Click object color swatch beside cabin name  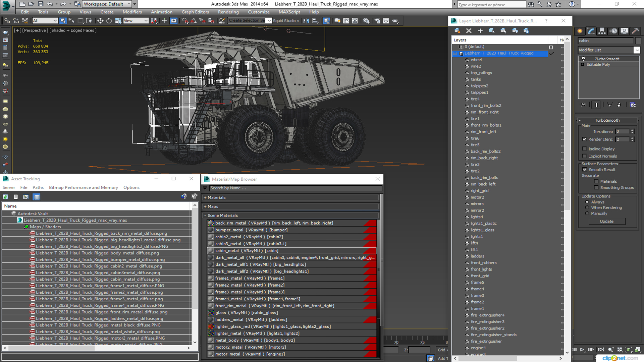click(x=638, y=41)
